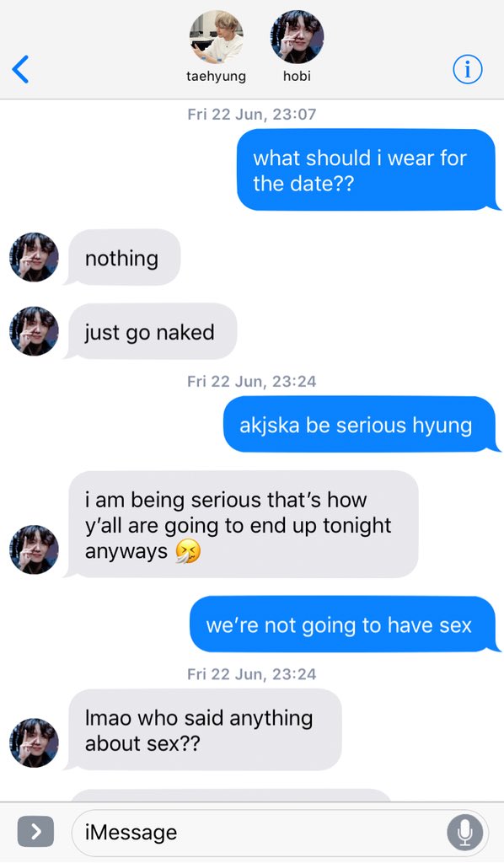Tap avatar beside "i am being serious" message
Image resolution: width=504 pixels, height=863 pixels.
(34, 549)
